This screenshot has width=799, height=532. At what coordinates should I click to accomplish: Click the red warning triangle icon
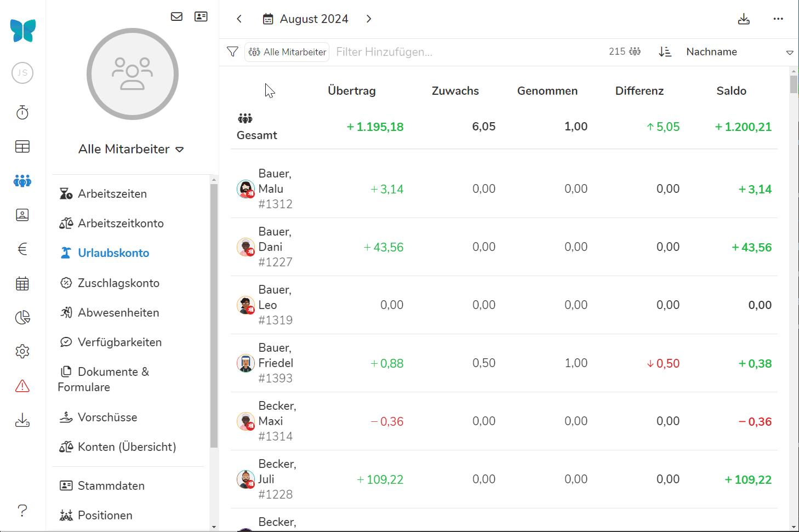tap(22, 386)
